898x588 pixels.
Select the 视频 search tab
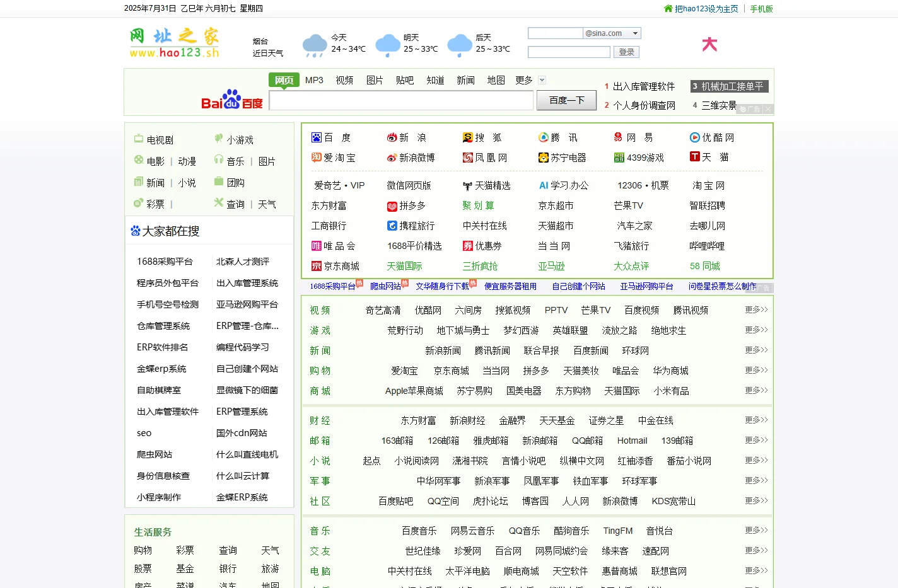(x=344, y=80)
